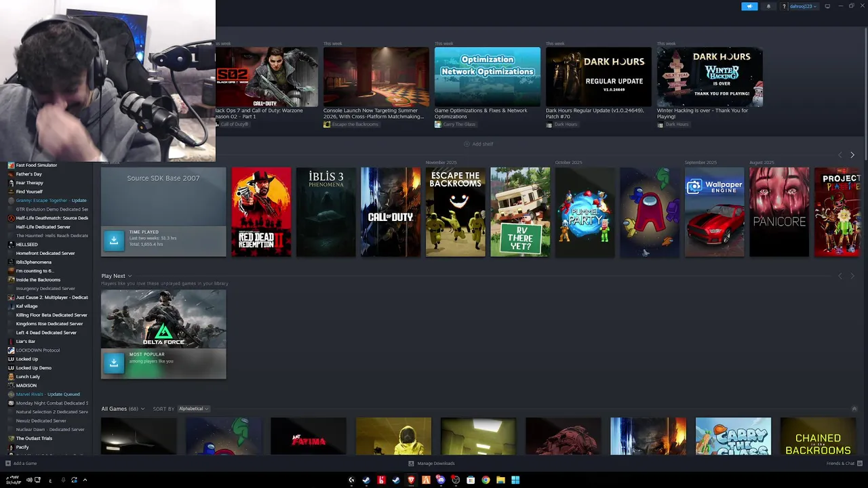Go to next page of recent games shelf
Image resolution: width=868 pixels, height=488 pixels.
tap(852, 155)
